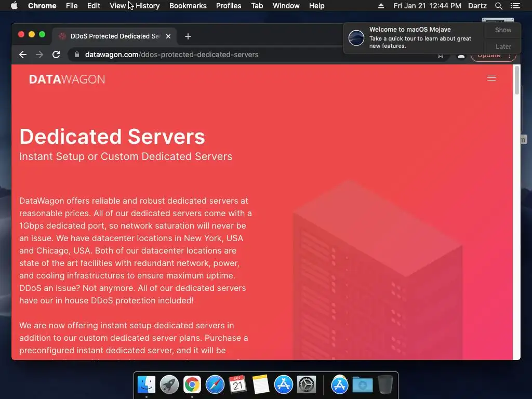The height and width of the screenshot is (399, 532).
Task: Click the Instant Setup or Custom Dedicated Servers subtitle
Action: (x=126, y=156)
